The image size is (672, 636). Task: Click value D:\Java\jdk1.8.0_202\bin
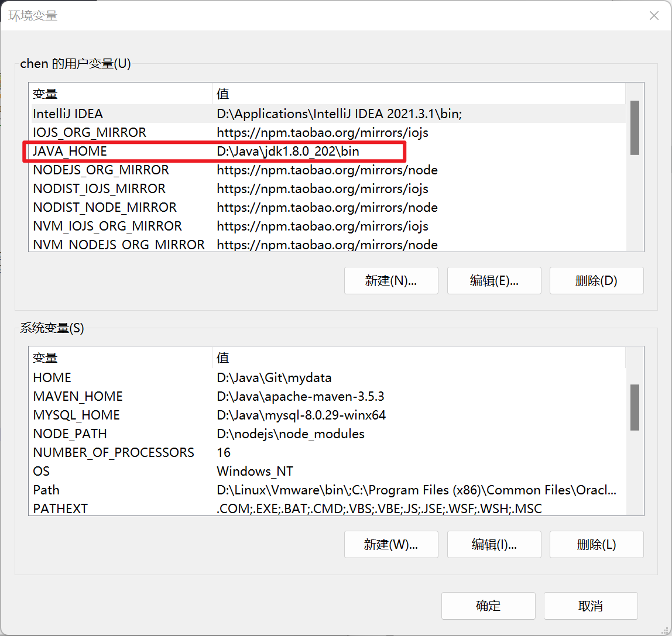(x=288, y=151)
